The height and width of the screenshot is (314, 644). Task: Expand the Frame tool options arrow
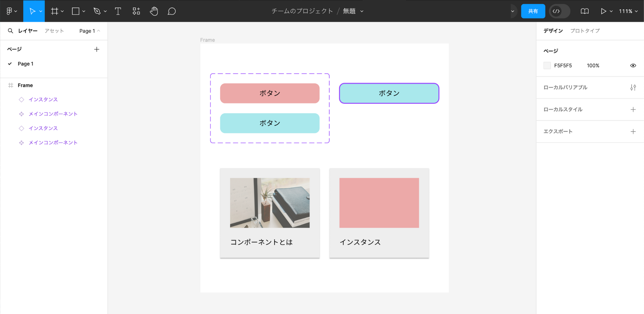point(62,11)
